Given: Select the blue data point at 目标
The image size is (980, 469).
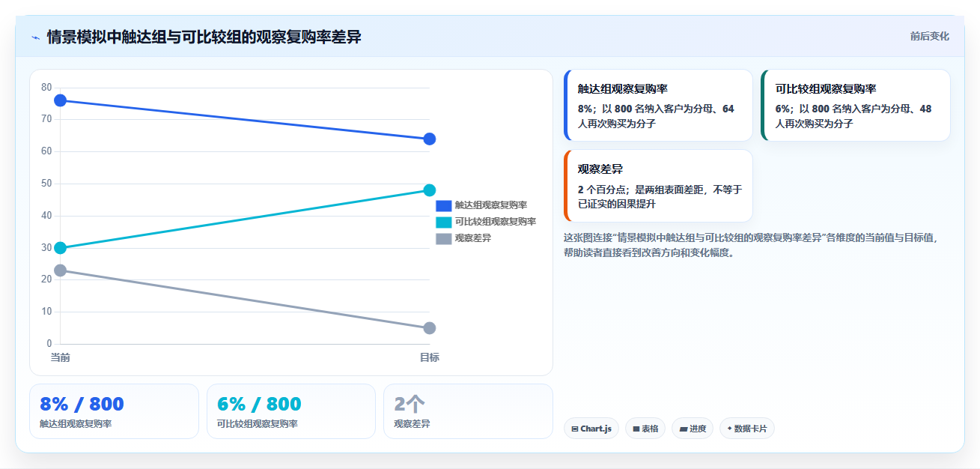Looking at the screenshot, I should point(430,139).
